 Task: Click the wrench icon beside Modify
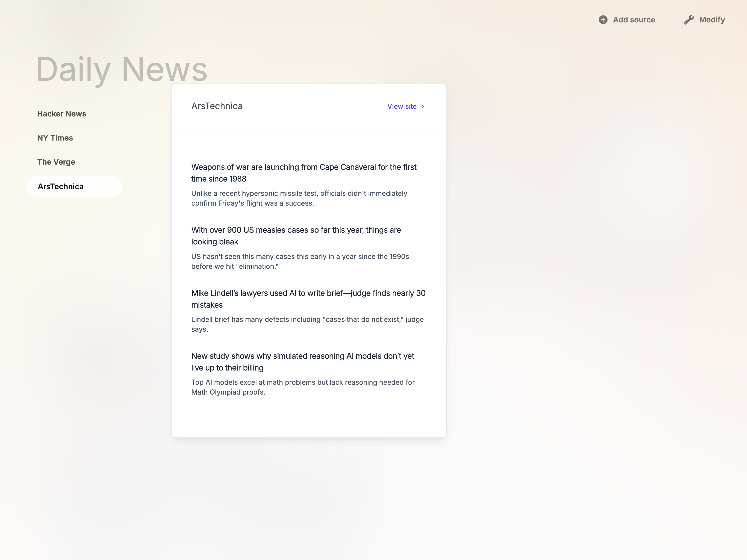pyautogui.click(x=689, y=20)
